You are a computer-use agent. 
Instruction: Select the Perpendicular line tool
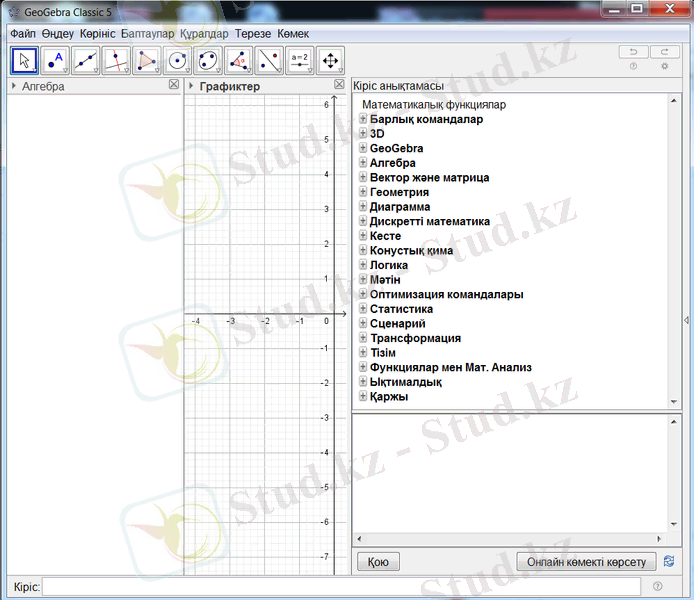click(116, 61)
